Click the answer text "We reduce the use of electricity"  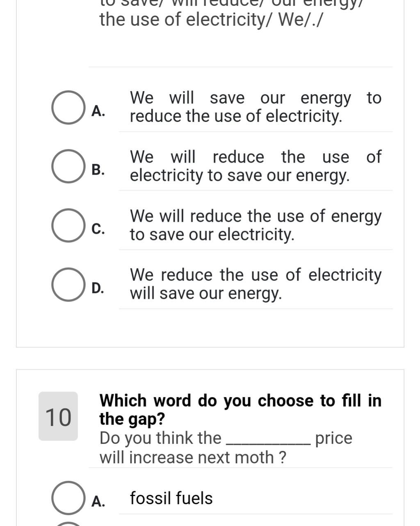point(255,275)
